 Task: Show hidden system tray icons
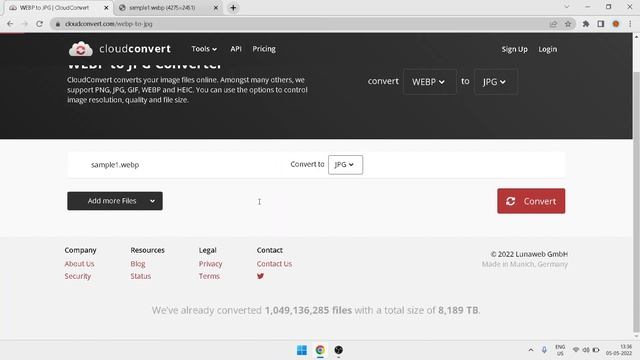(x=531, y=350)
